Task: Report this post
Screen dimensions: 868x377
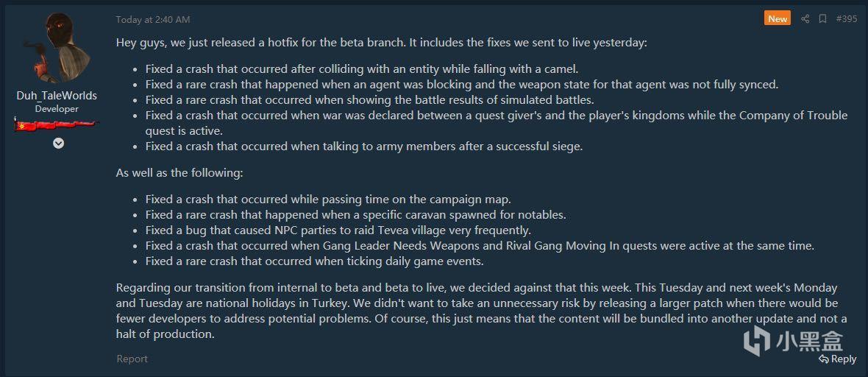Action: tap(132, 359)
